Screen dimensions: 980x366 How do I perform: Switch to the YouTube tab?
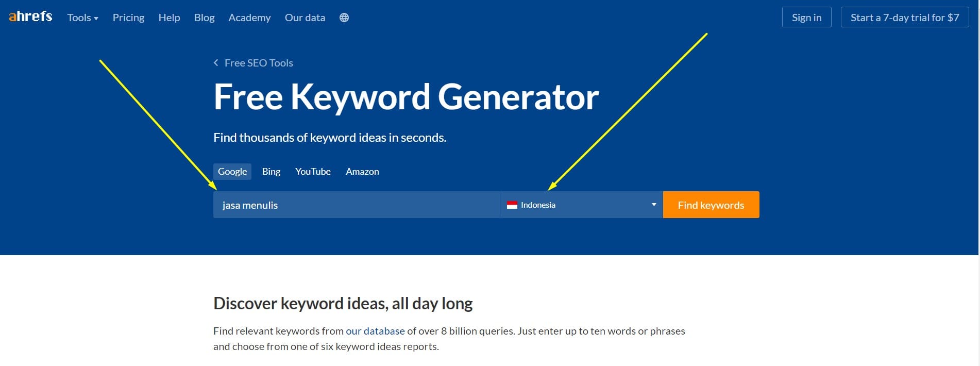[x=313, y=172]
